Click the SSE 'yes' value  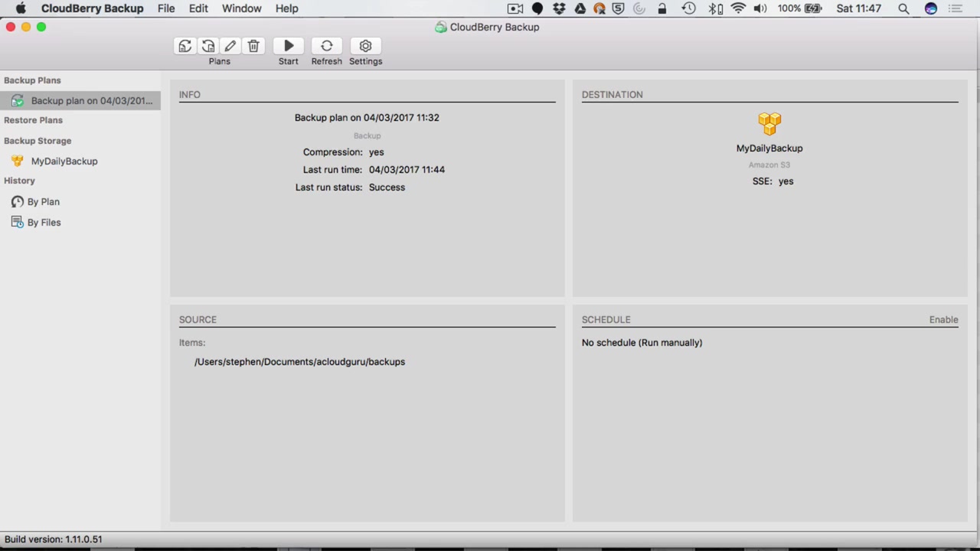[786, 181]
